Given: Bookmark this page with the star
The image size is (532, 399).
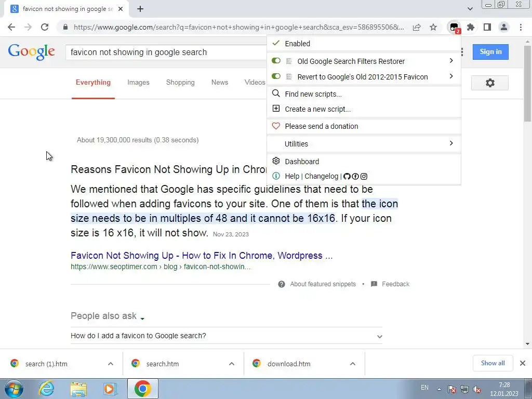Looking at the screenshot, I should pos(433,27).
